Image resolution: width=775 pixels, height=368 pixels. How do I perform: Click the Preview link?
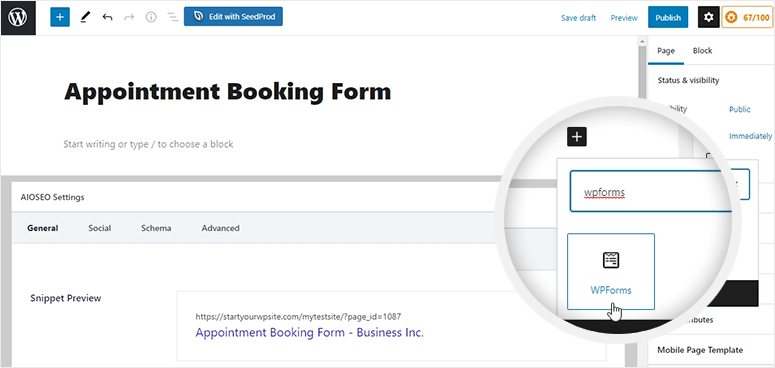point(624,18)
